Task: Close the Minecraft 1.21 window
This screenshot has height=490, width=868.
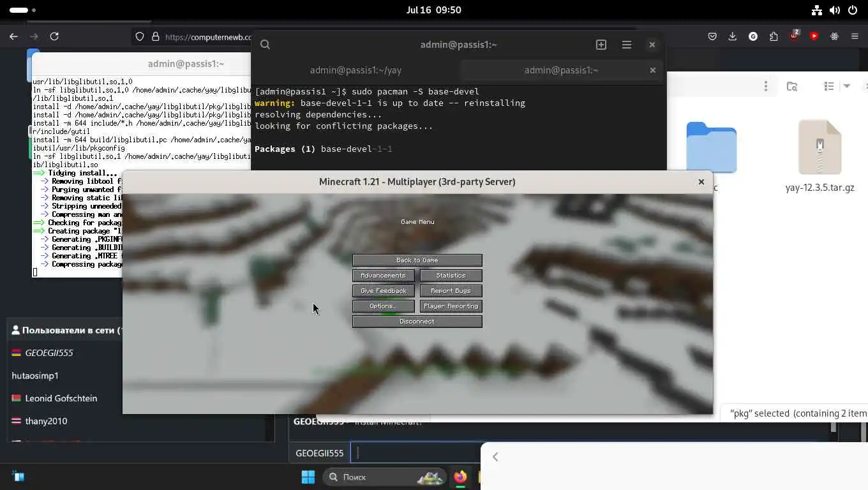Action: point(701,182)
